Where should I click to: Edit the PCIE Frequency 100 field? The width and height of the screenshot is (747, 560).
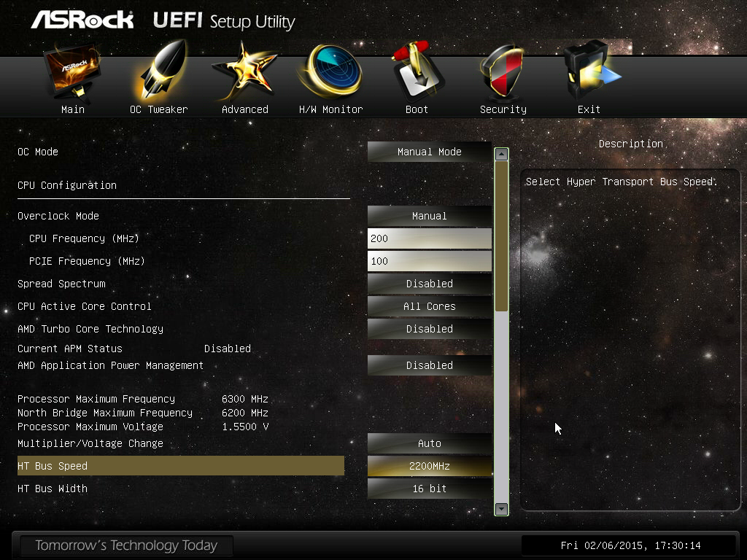(x=429, y=262)
